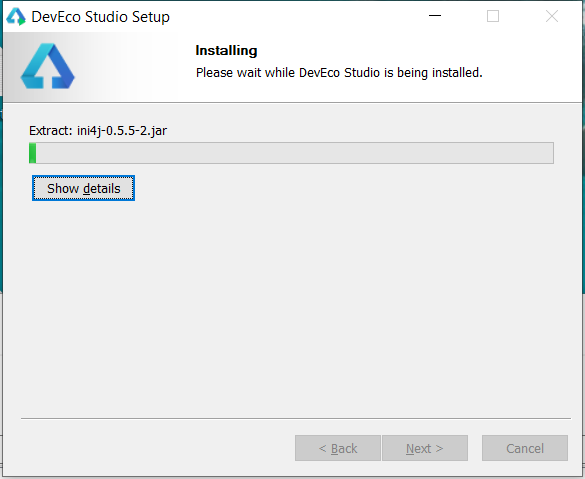The height and width of the screenshot is (479, 585).
Task: Click the grayed-out maximize window icon
Action: [x=493, y=16]
